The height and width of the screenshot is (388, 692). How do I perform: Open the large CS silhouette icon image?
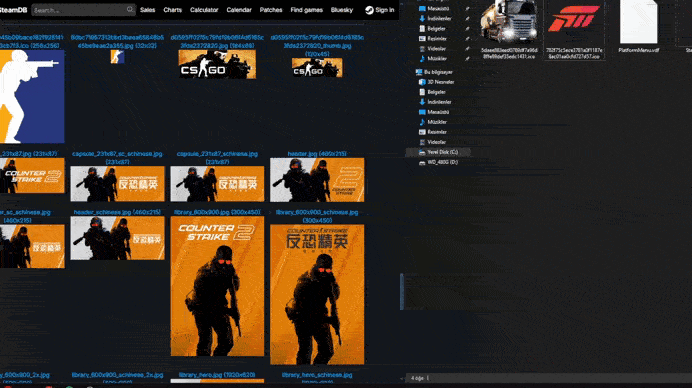coord(32,96)
